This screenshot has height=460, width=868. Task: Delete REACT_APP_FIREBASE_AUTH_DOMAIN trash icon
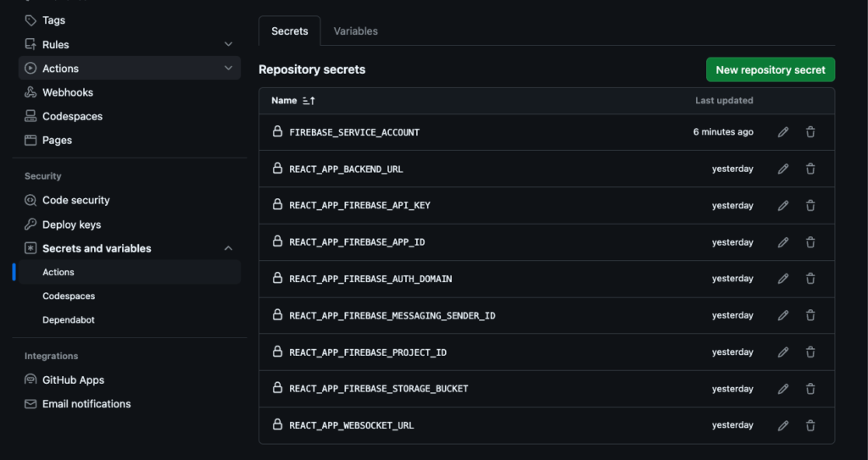tap(810, 279)
